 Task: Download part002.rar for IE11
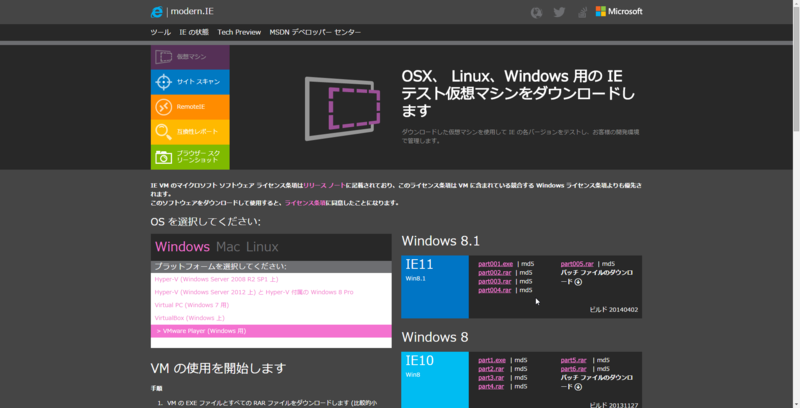494,272
